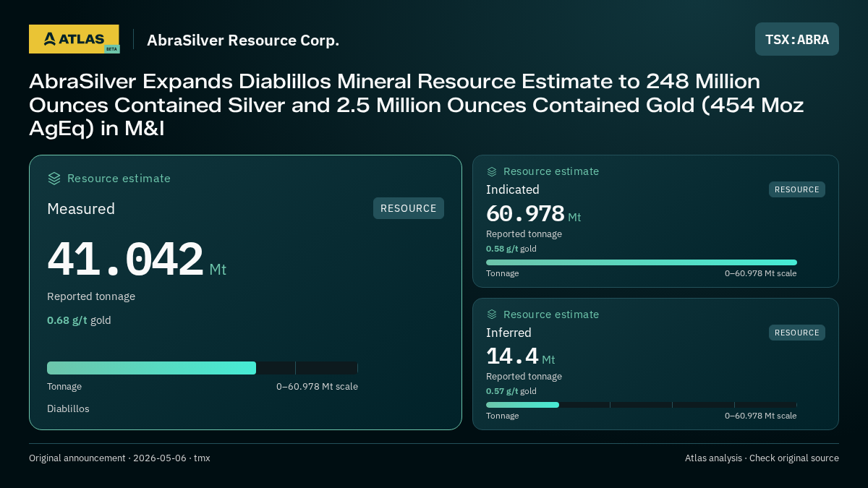Click the scale label in the Inferred card

pyautogui.click(x=760, y=416)
